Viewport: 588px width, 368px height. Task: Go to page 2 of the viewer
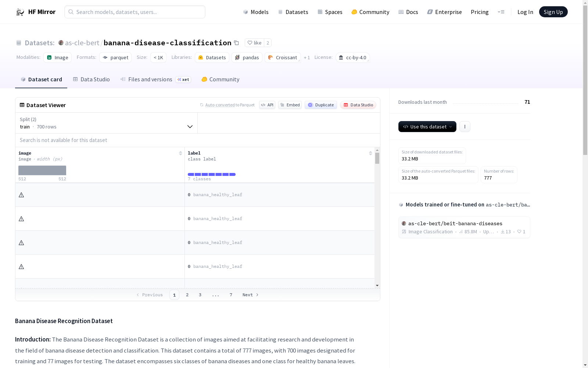tap(187, 295)
